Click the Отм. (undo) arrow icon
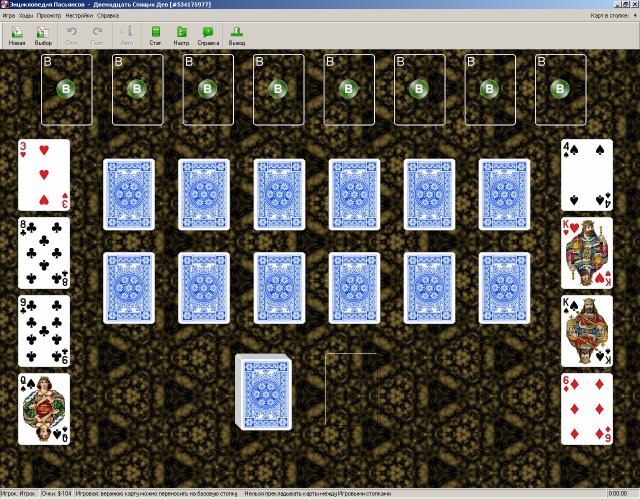 click(72, 35)
